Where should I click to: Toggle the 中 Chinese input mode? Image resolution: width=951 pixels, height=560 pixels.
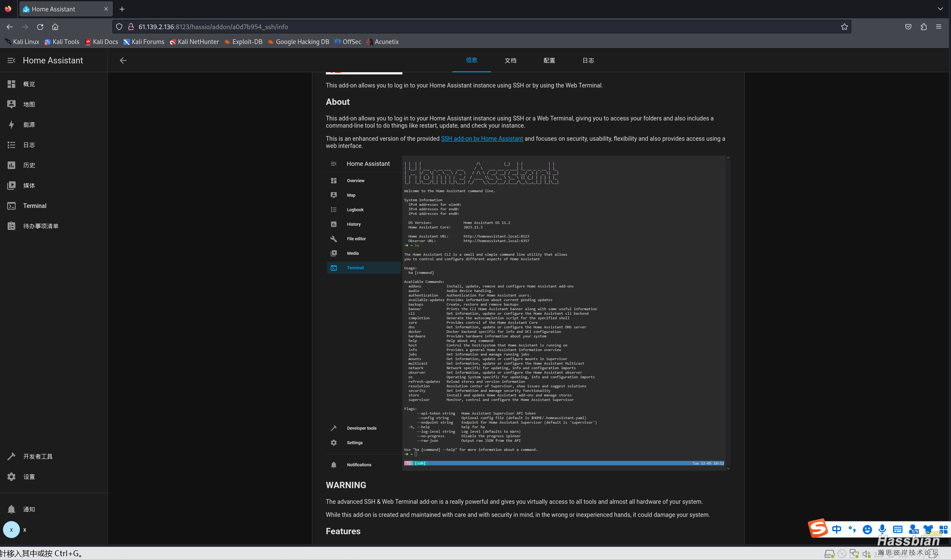[836, 529]
